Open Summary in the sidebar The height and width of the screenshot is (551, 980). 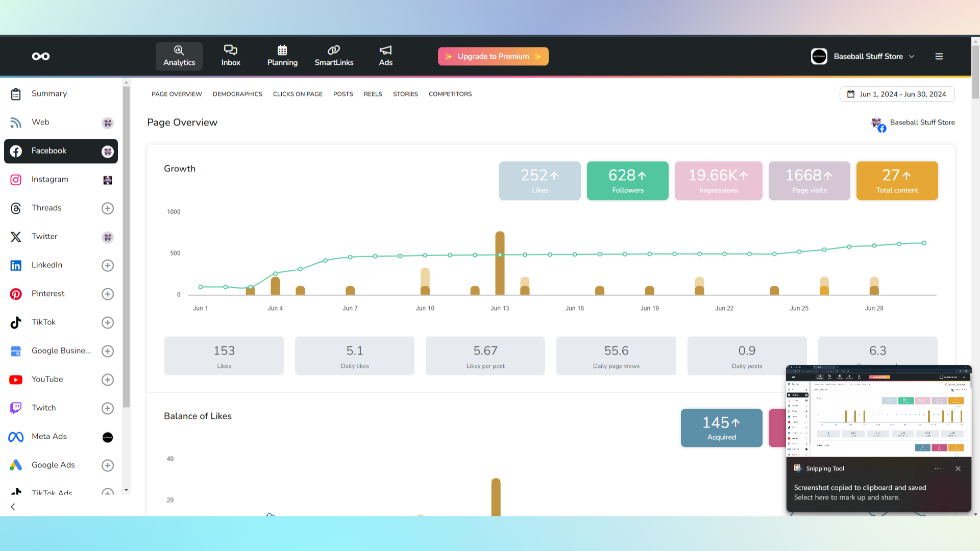point(61,94)
